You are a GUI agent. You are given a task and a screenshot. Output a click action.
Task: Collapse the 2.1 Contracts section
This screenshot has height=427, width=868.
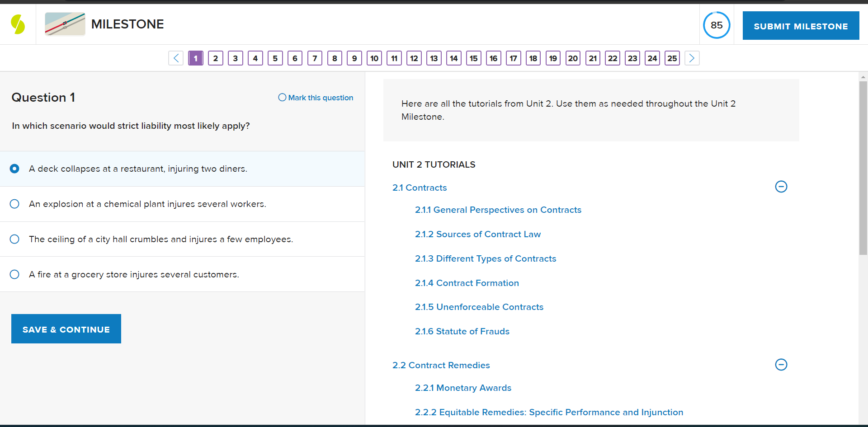(781, 187)
